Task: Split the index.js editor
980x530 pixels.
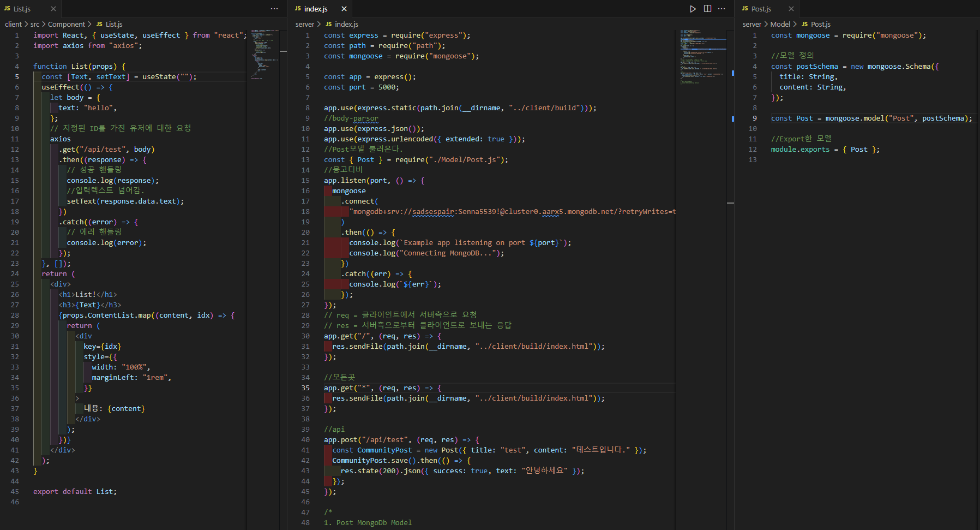Action: coord(707,9)
